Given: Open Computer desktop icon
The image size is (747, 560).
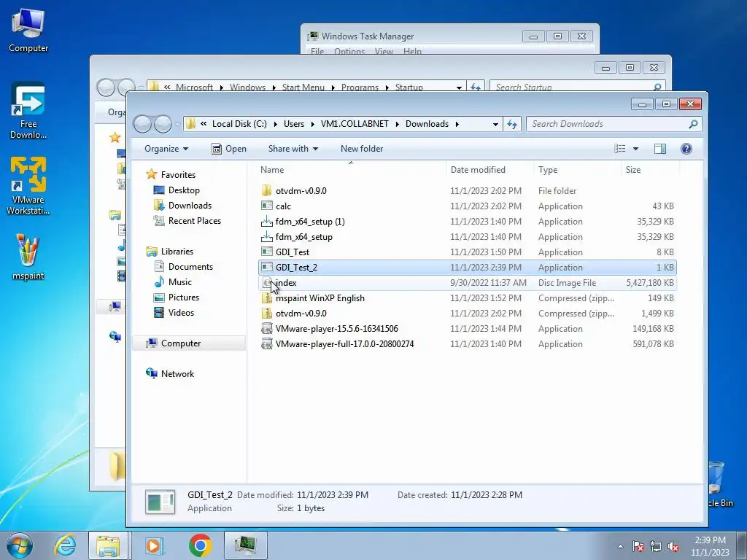Looking at the screenshot, I should [28, 31].
